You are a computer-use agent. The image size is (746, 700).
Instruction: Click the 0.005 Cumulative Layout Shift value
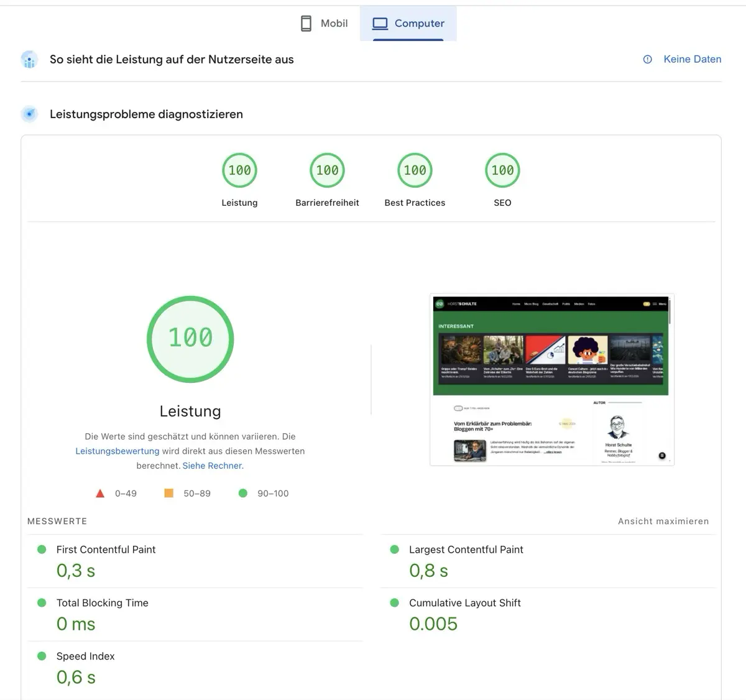click(x=433, y=624)
